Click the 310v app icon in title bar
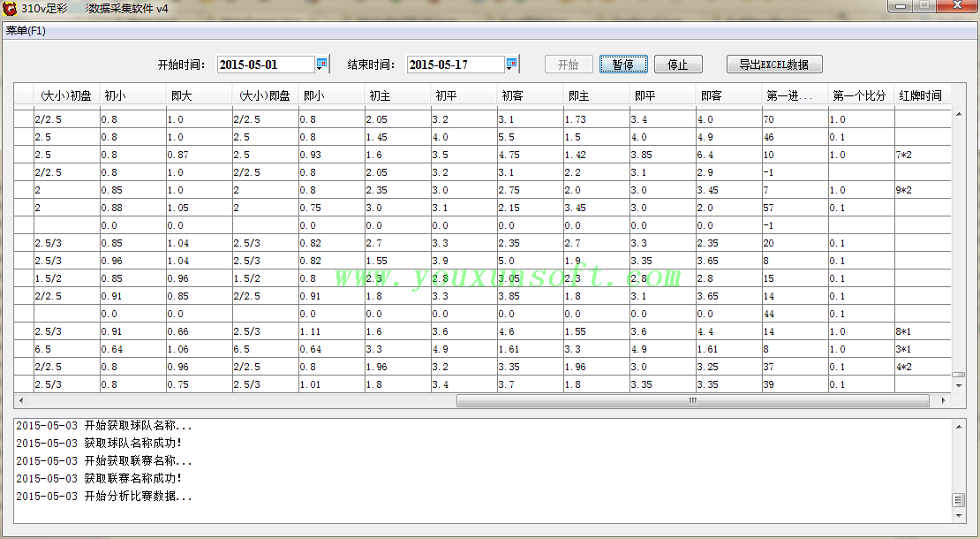The image size is (980, 539). point(10,8)
